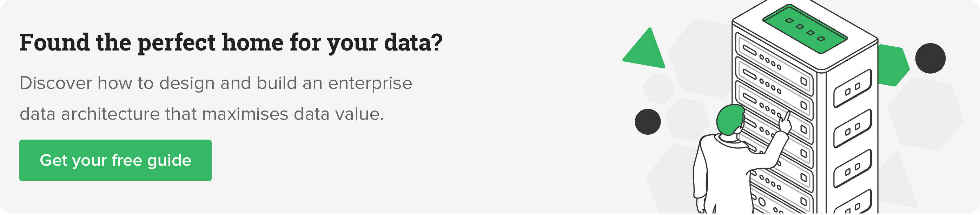Click the Get your free guide button
980x215 pixels.
(x=115, y=160)
